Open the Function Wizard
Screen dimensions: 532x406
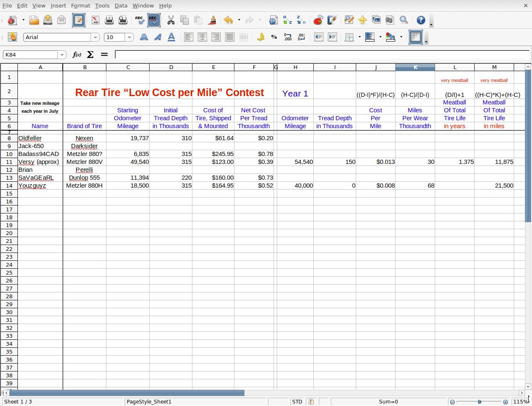pos(76,54)
